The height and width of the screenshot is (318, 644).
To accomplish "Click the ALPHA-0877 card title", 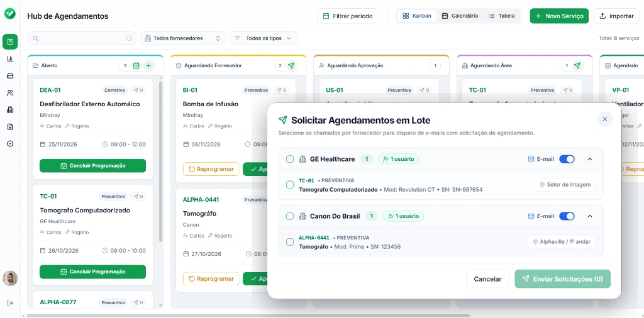I will tap(58, 302).
